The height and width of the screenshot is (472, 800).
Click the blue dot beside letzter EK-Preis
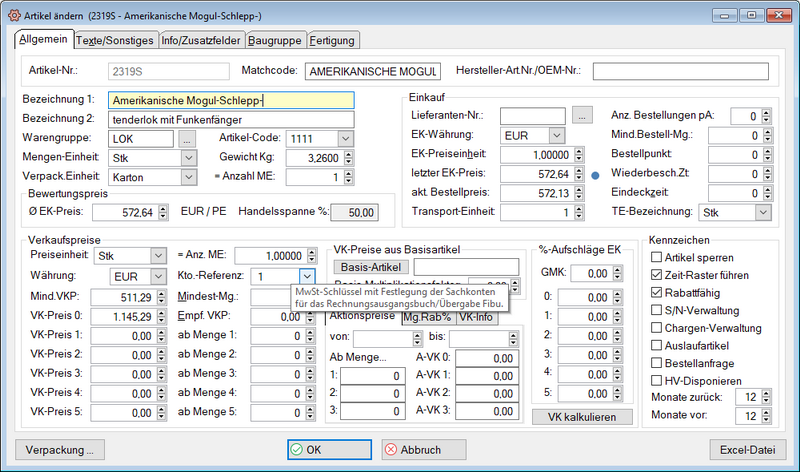[594, 175]
